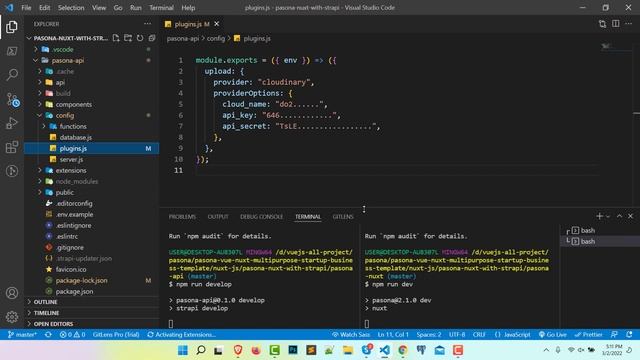Close the plugins.js editor tab
The width and height of the screenshot is (640, 360).
[217, 24]
